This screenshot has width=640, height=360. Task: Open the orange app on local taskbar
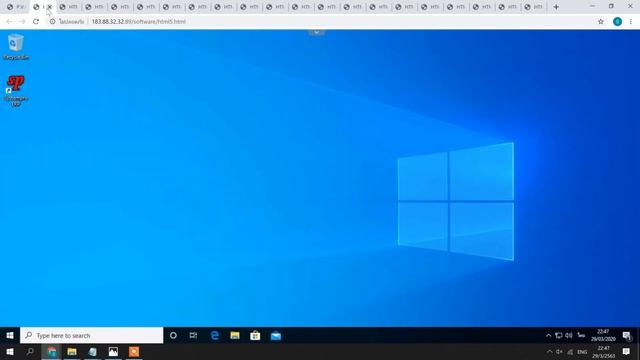(134, 352)
